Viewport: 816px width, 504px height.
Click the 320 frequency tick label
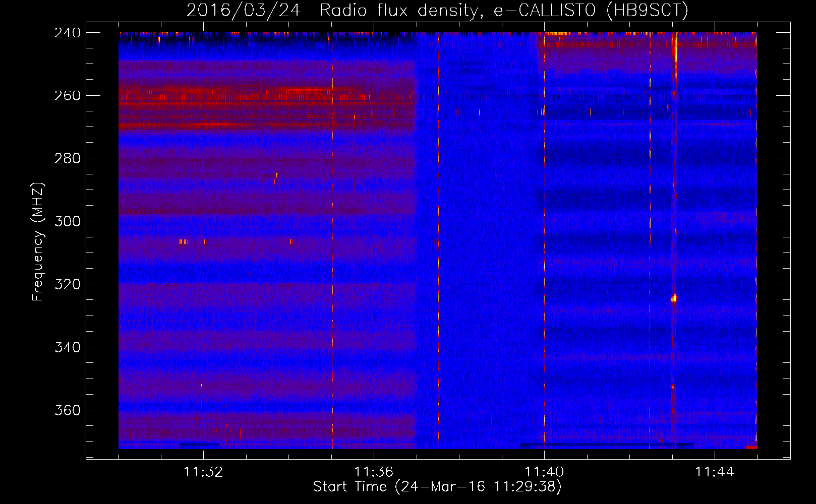point(68,284)
